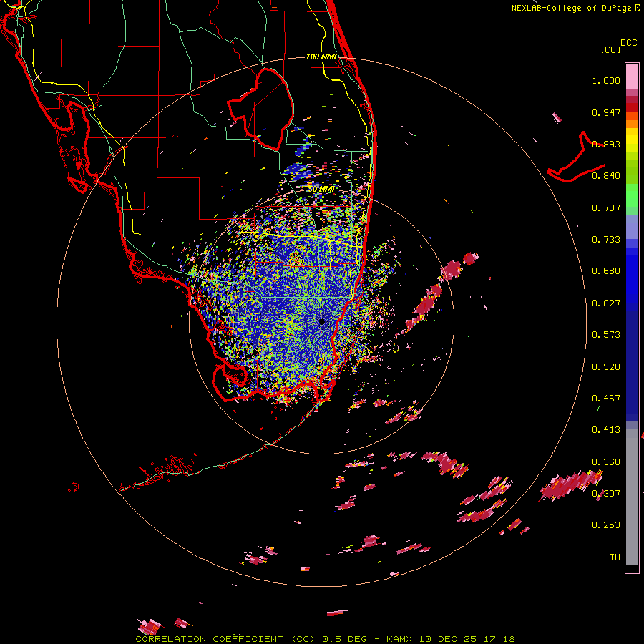Click the TH label at legend bottom
The image size is (644, 644).
(615, 557)
